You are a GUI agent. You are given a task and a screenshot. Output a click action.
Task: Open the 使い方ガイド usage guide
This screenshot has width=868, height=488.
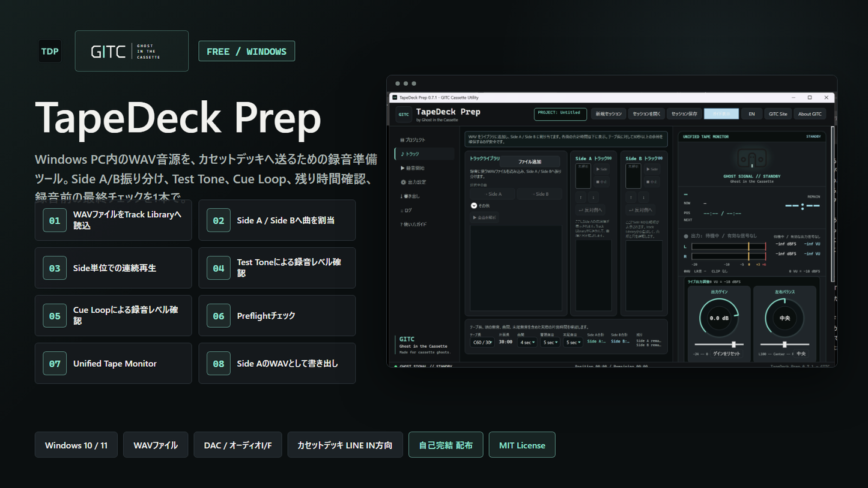(x=424, y=224)
